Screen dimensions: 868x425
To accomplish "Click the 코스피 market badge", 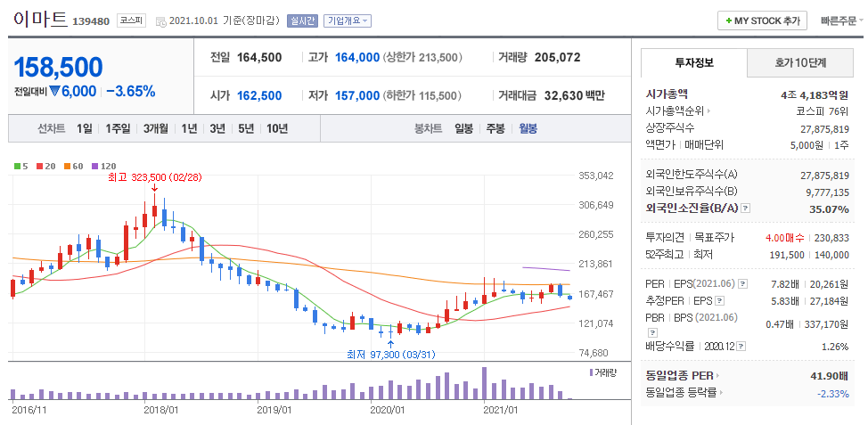I will [132, 21].
